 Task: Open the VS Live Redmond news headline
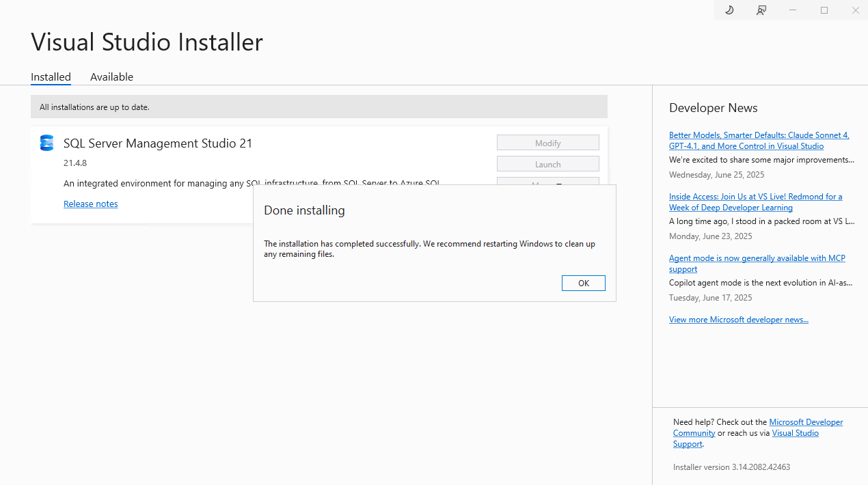(x=755, y=202)
